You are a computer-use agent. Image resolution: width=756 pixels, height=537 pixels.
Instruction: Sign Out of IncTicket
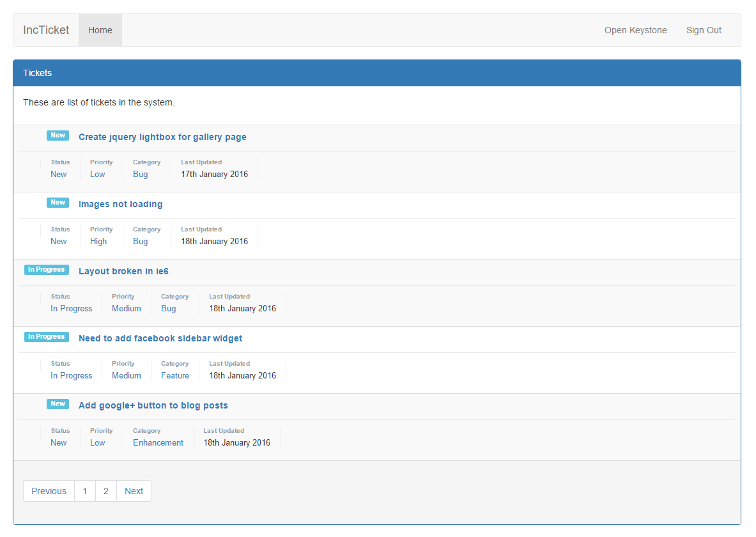pos(704,29)
